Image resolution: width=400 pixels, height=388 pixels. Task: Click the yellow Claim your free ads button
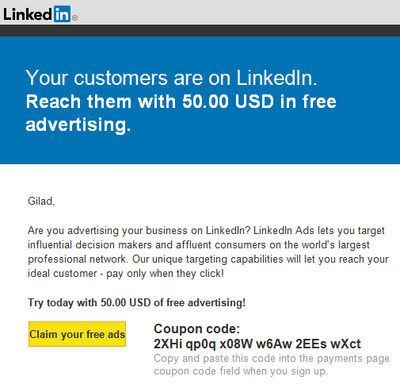(x=77, y=334)
